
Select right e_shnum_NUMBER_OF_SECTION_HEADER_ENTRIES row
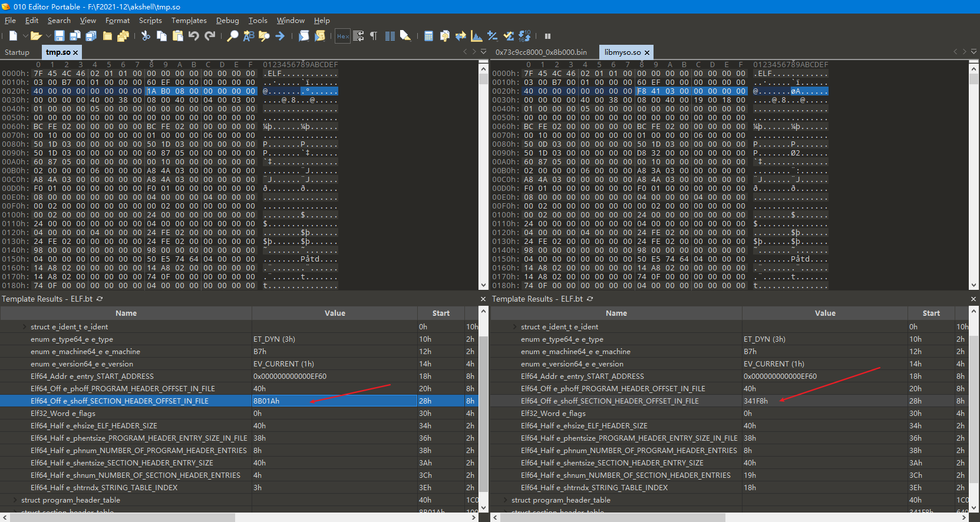click(730, 475)
